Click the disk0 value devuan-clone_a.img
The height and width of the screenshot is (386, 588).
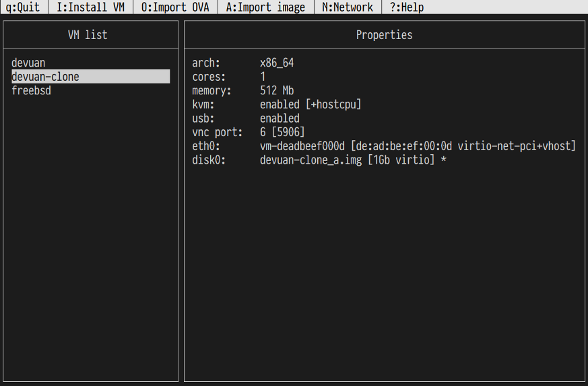click(x=311, y=160)
